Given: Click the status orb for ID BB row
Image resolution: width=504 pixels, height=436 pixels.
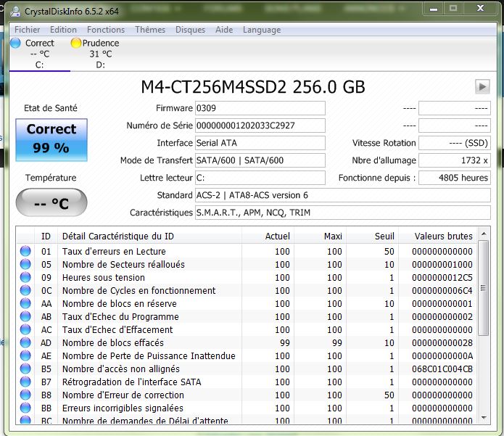Looking at the screenshot, I should click(x=25, y=408).
